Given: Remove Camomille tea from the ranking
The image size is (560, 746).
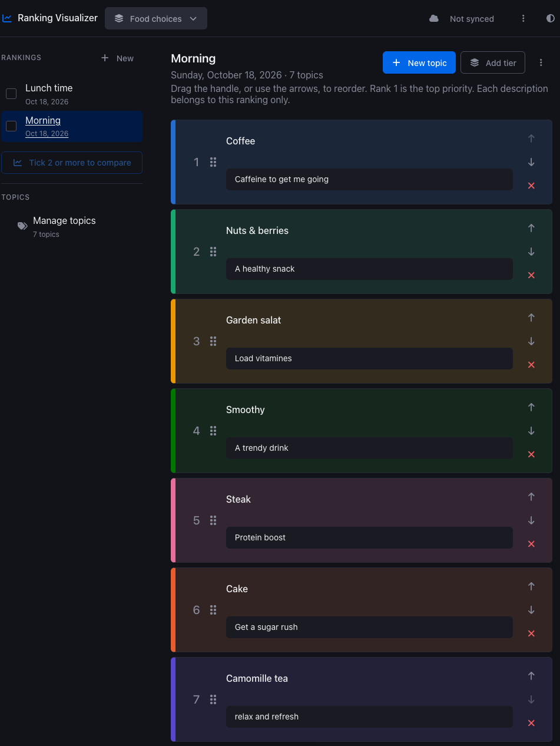Looking at the screenshot, I should click(531, 723).
